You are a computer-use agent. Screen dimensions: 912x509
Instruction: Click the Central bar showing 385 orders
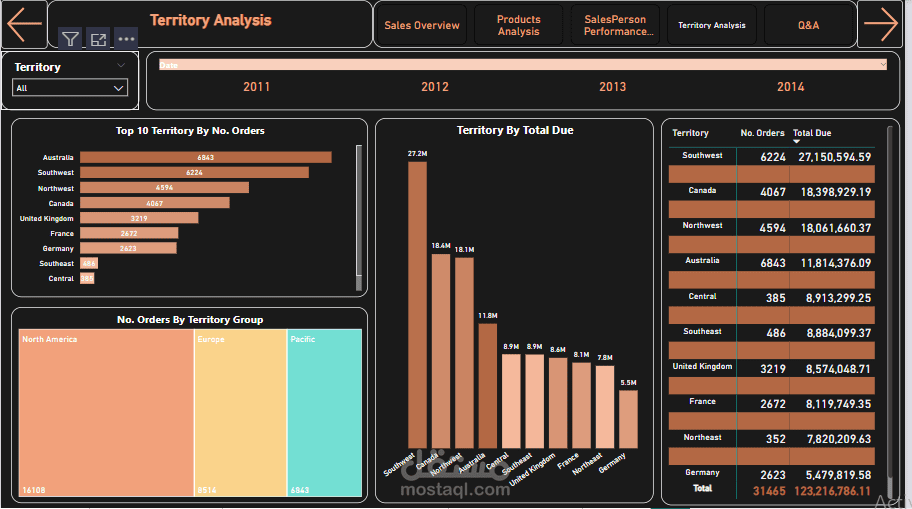coord(87,278)
